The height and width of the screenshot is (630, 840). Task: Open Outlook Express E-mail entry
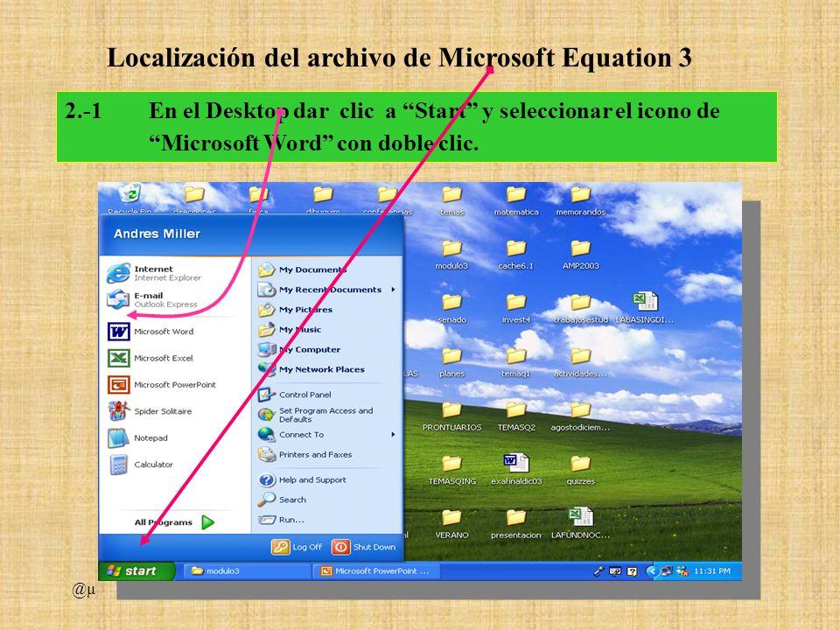click(152, 300)
